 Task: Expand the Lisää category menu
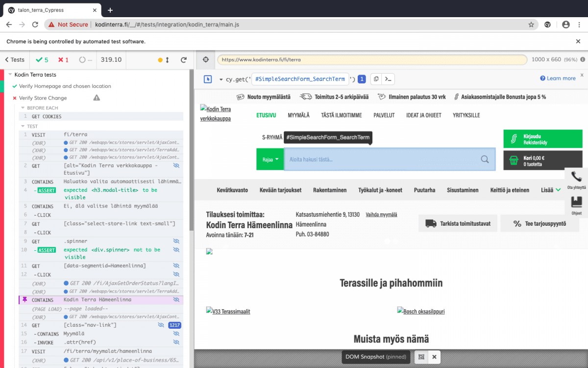[551, 190]
